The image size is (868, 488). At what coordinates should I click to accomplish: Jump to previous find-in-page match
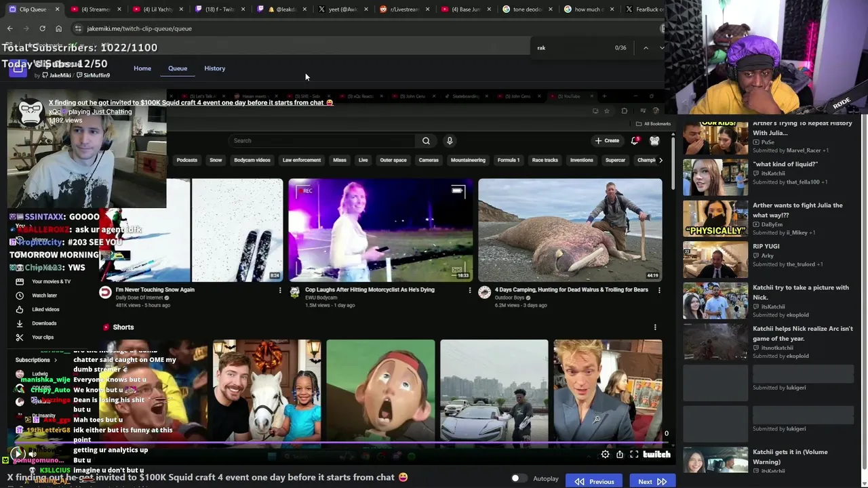click(646, 47)
